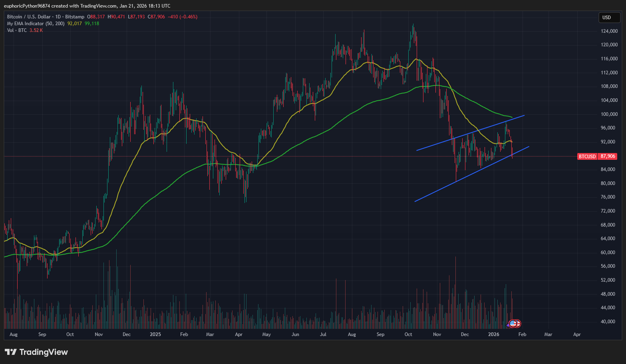Click the 2025 year label on the time axis
This screenshot has width=626, height=364.
(x=155, y=334)
